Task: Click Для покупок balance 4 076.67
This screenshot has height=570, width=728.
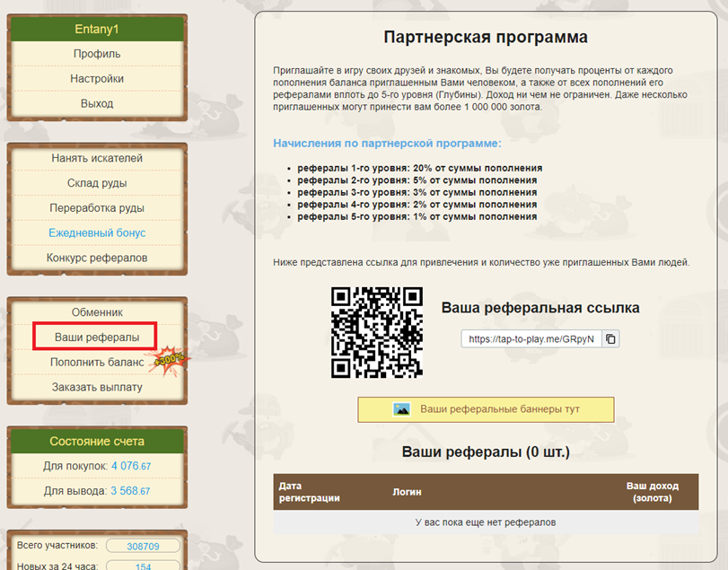Action: click(x=97, y=466)
